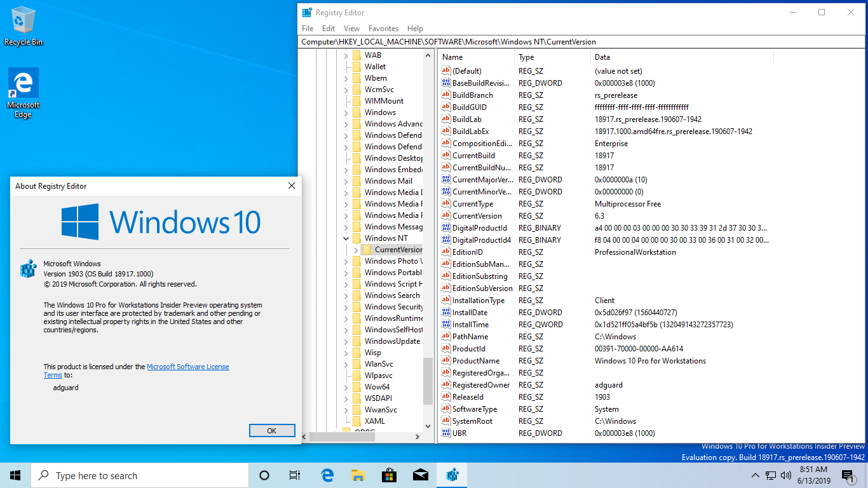The image size is (868, 488).
Task: Click the registry path address bar
Action: coord(581,42)
